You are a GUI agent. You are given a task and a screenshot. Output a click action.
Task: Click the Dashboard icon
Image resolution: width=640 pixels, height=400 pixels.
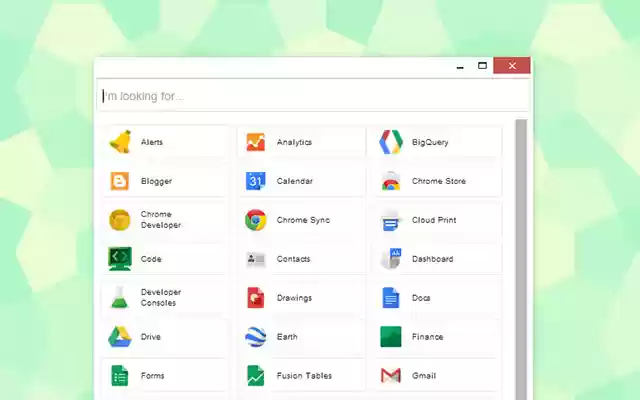pyautogui.click(x=391, y=258)
